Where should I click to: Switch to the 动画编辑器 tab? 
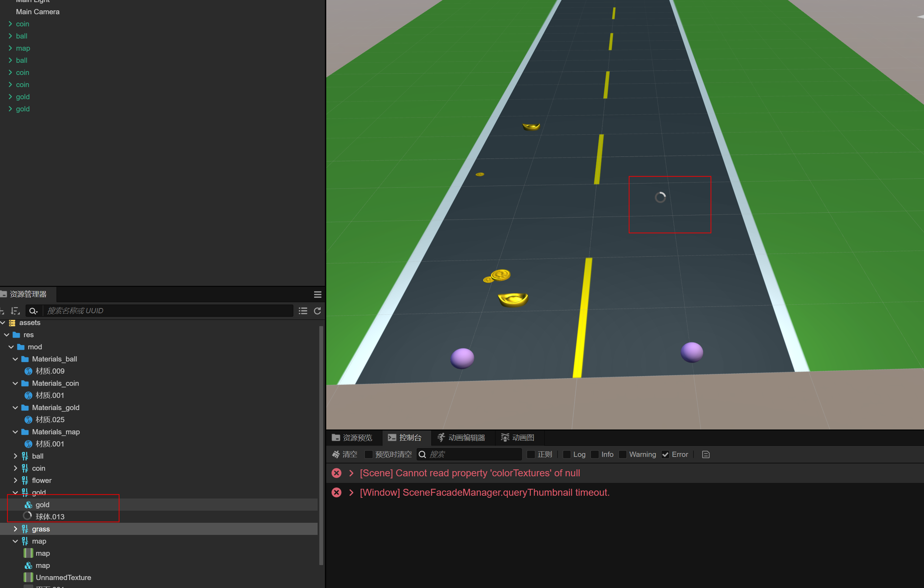(x=461, y=437)
